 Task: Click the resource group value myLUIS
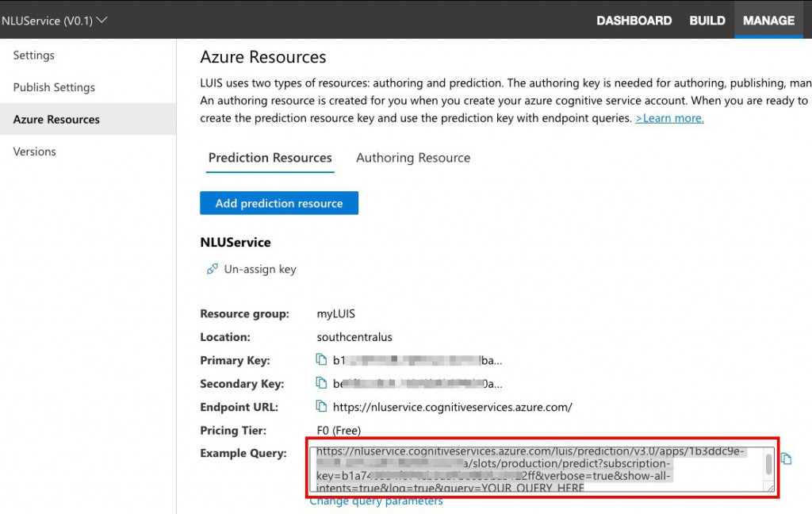pyautogui.click(x=335, y=313)
